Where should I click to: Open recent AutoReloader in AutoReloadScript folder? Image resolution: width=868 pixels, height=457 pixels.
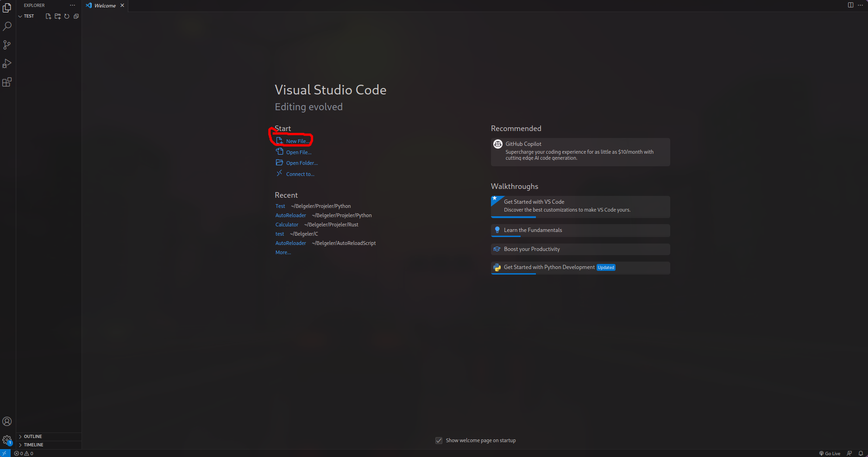(291, 243)
